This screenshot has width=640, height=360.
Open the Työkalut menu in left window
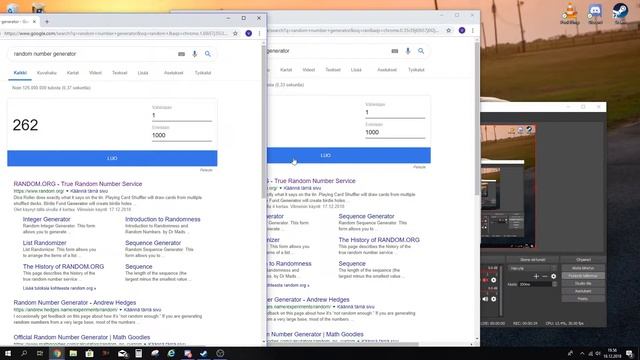pos(203,73)
